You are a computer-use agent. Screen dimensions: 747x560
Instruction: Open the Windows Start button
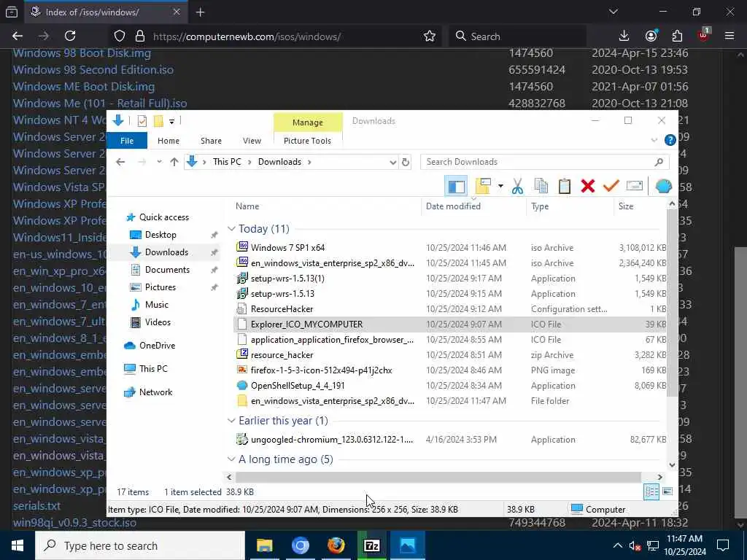18,545
